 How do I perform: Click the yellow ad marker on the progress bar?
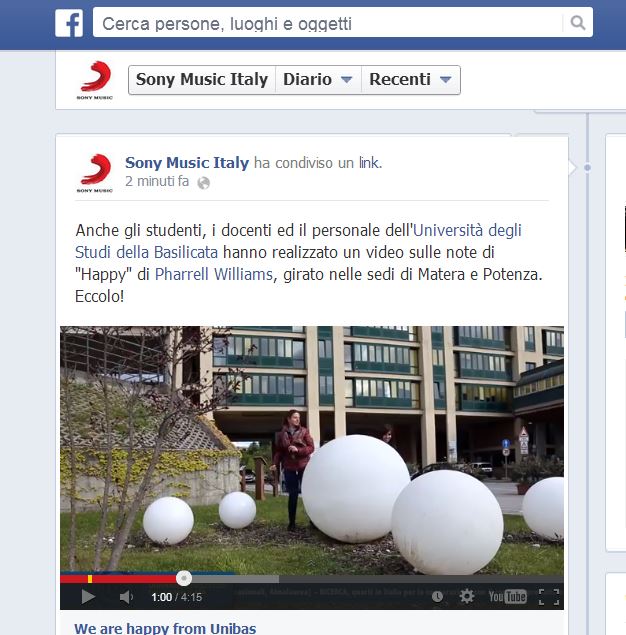(90, 579)
